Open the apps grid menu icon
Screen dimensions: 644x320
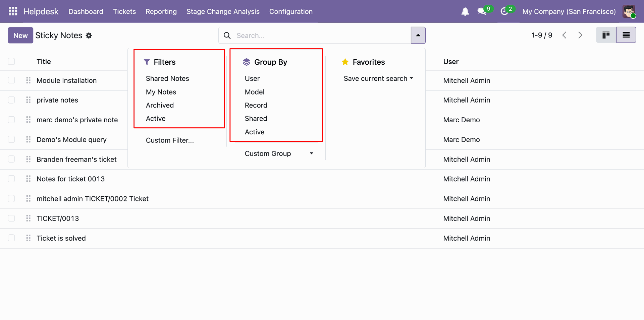click(x=13, y=11)
